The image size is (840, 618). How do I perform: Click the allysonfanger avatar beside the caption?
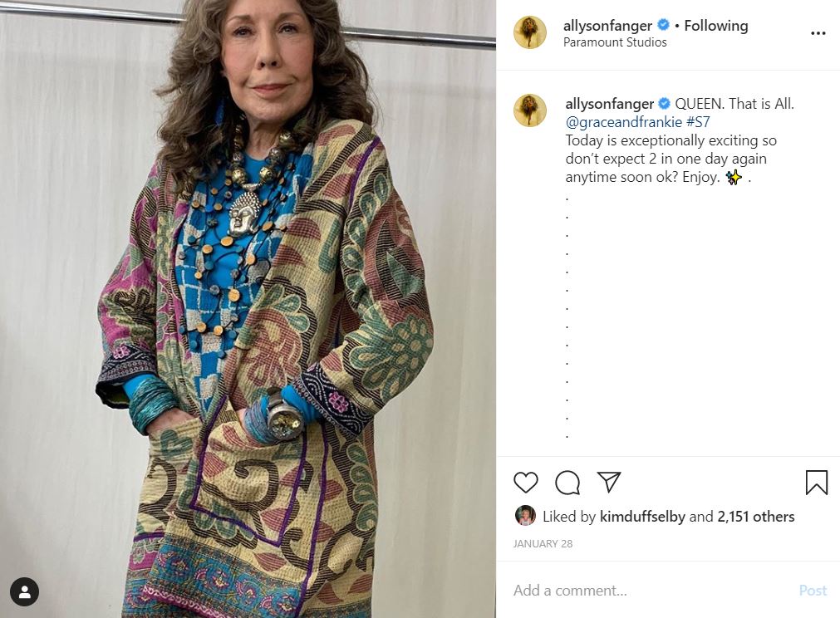click(530, 110)
